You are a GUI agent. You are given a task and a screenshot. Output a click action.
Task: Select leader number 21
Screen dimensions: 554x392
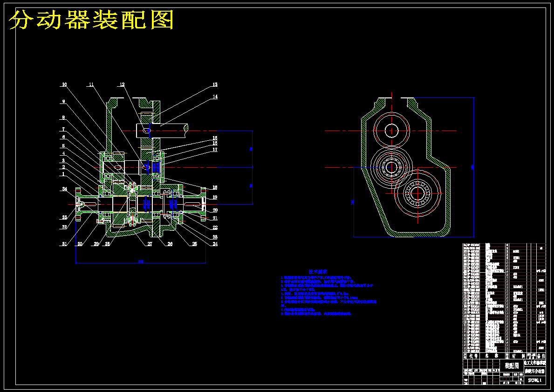click(x=215, y=218)
